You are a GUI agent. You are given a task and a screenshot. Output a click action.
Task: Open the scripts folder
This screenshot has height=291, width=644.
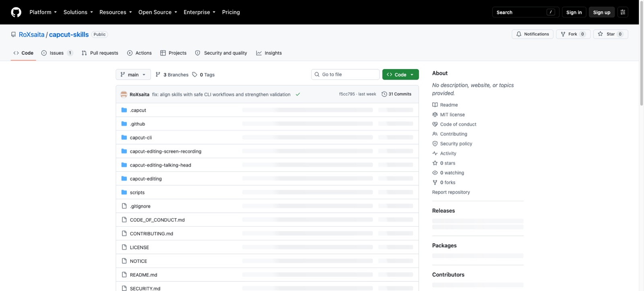pyautogui.click(x=137, y=193)
